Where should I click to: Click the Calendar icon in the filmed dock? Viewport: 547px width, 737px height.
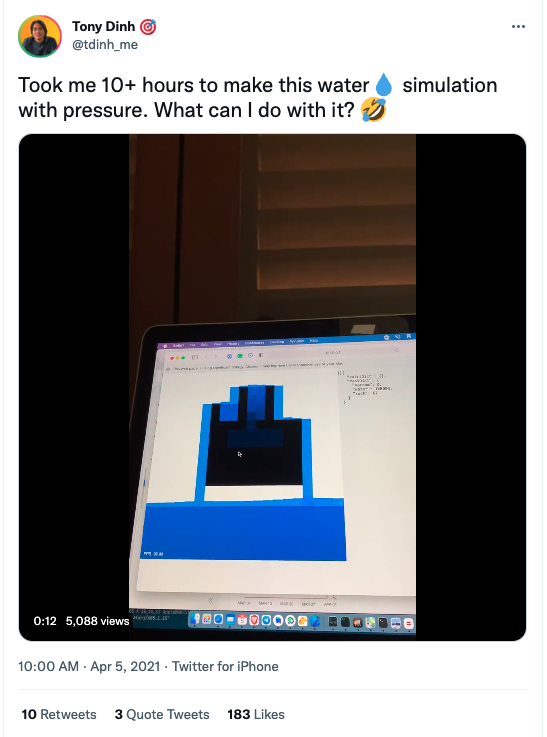pyautogui.click(x=242, y=619)
